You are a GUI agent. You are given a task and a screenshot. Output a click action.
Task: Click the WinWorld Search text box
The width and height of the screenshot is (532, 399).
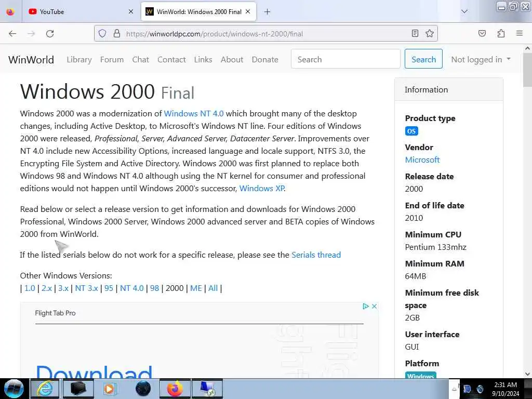[x=345, y=59]
